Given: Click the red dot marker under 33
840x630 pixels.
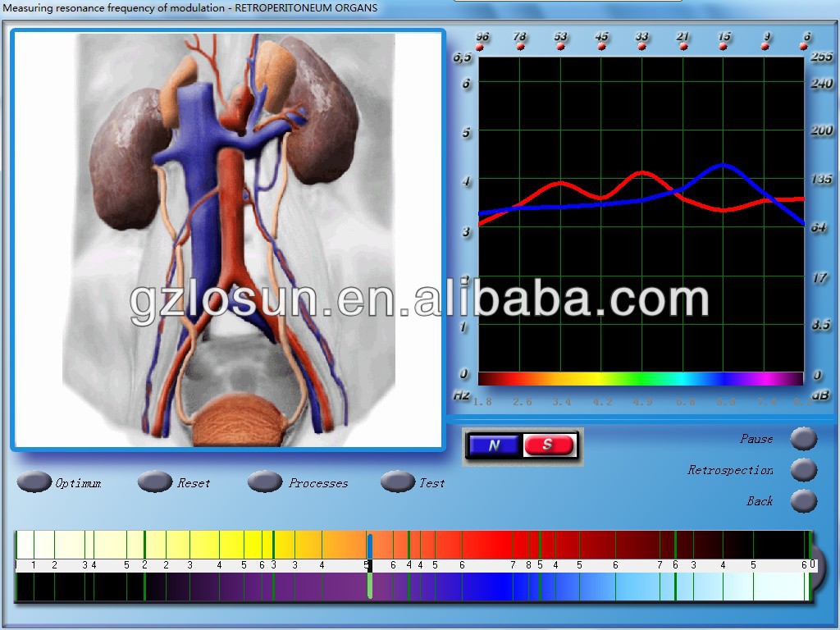Looking at the screenshot, I should [x=641, y=47].
